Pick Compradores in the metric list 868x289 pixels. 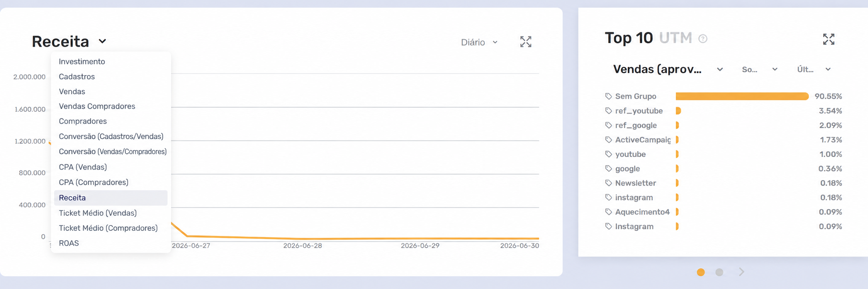tap(111, 121)
